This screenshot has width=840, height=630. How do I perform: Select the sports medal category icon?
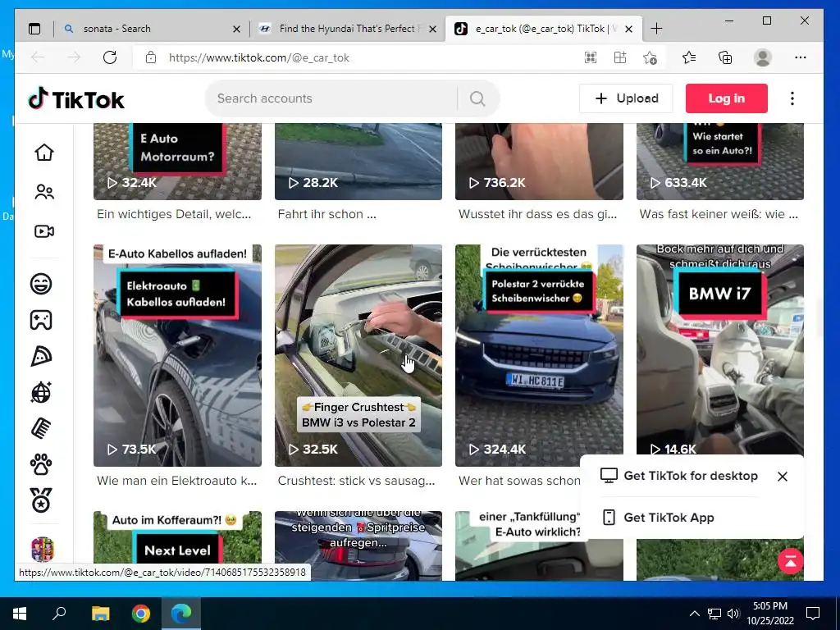click(x=41, y=500)
